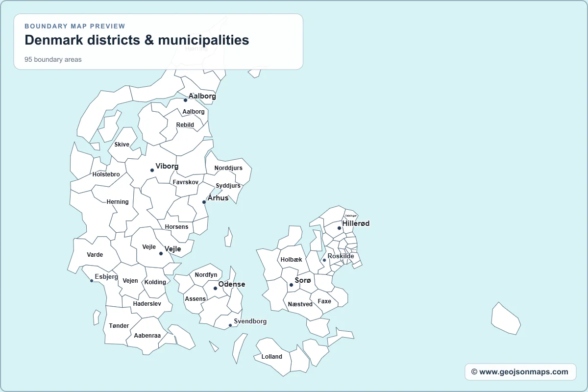Click the Vejle city marker dot

tap(161, 253)
